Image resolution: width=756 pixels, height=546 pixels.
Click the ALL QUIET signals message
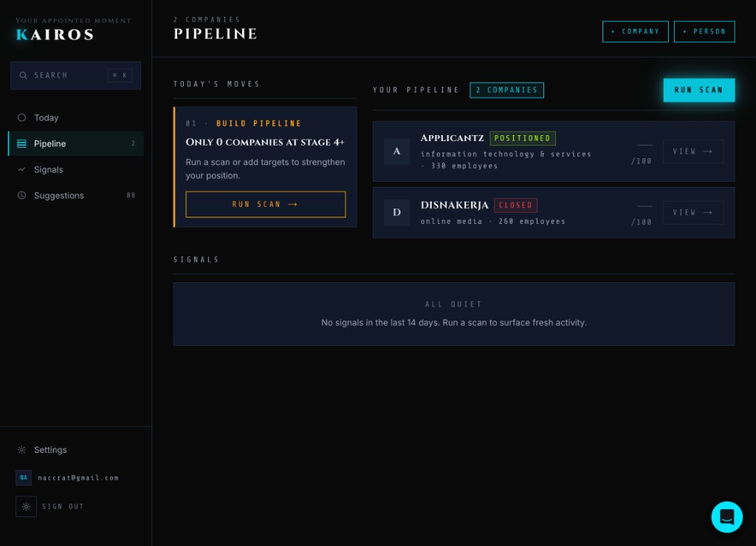point(453,304)
